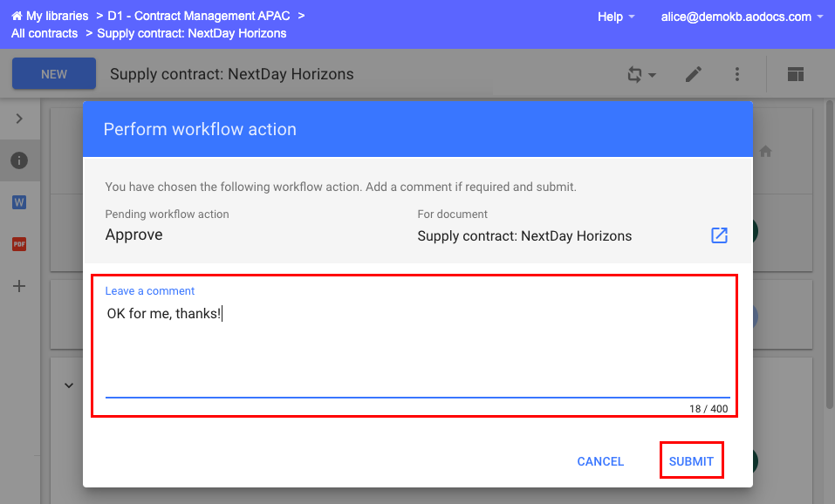The width and height of the screenshot is (835, 504).
Task: Expand the left sidebar chevron
Action: coord(19,119)
